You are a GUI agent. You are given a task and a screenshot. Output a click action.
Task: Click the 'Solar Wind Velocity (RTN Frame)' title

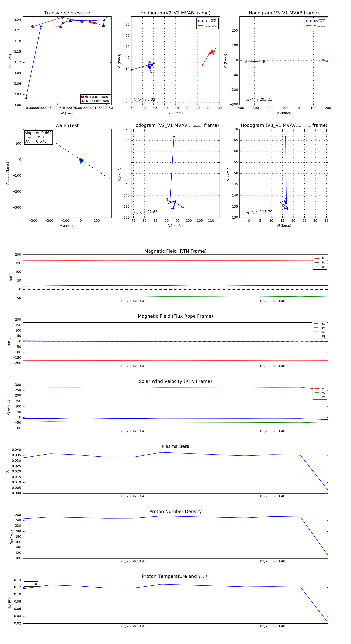pyautogui.click(x=175, y=381)
